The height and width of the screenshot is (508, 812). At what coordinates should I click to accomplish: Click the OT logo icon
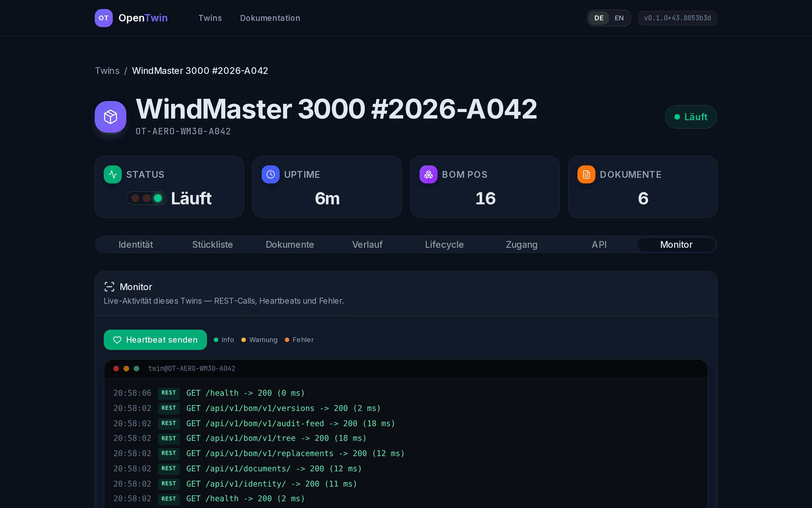point(104,18)
